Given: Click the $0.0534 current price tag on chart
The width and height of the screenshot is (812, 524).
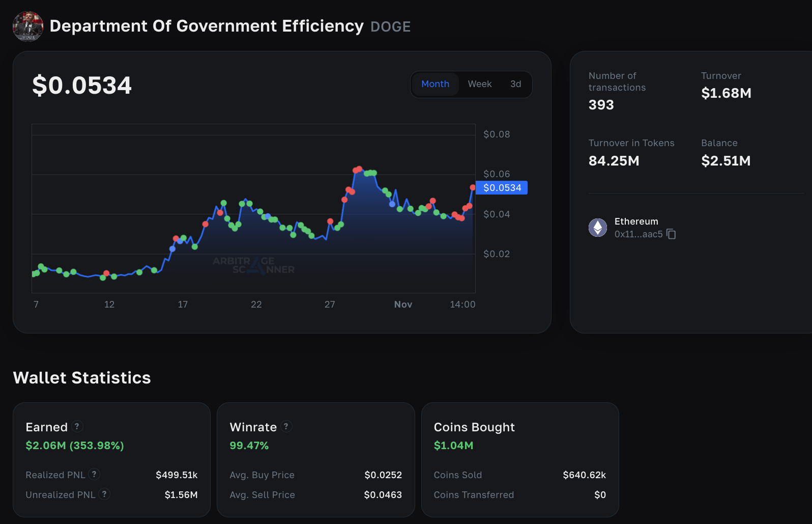Looking at the screenshot, I should coord(502,188).
